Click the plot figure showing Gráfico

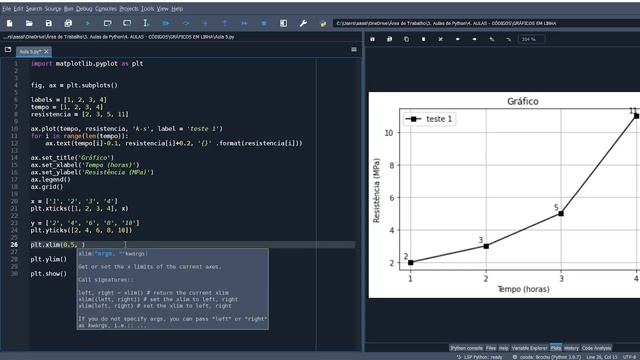click(504, 195)
